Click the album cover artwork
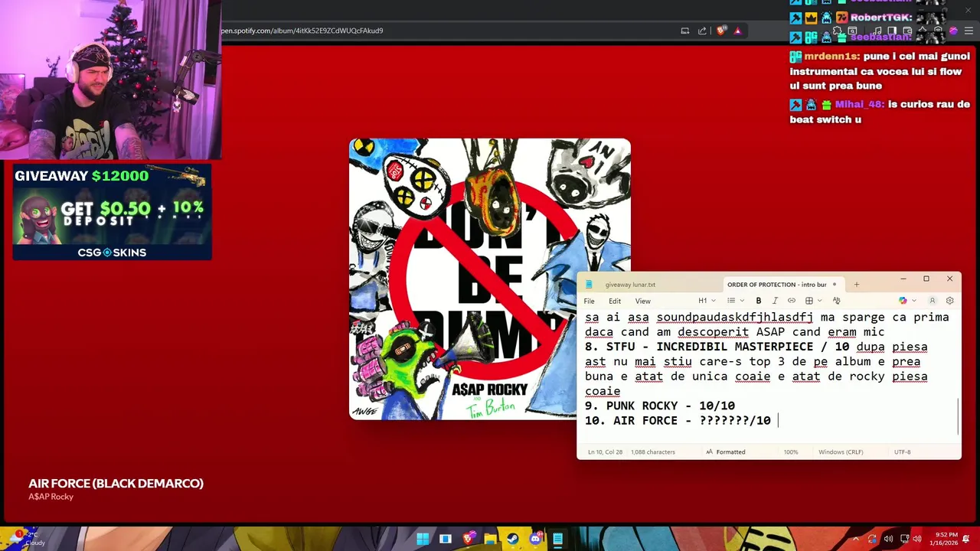The image size is (980, 551). pos(490,279)
